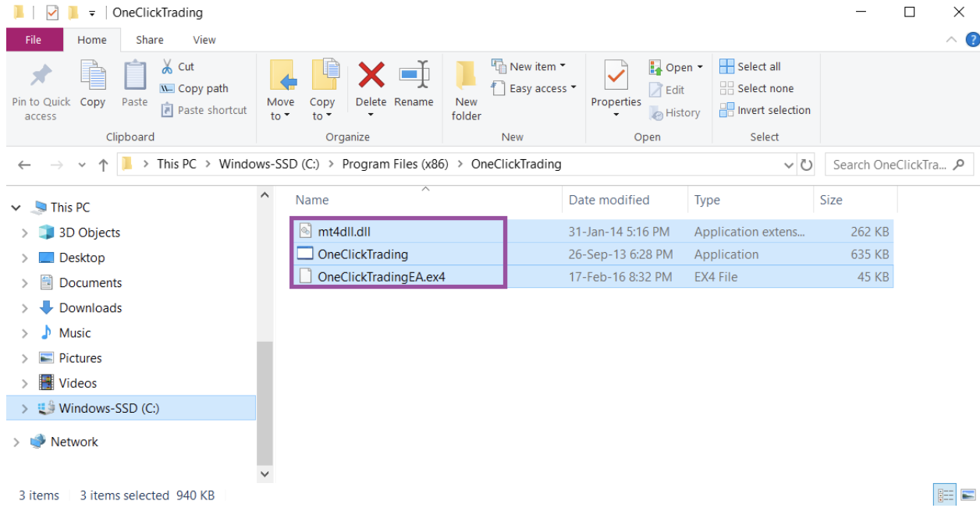Expand the Windows-SSD (C:) tree node
The width and height of the screenshot is (980, 515).
24,408
